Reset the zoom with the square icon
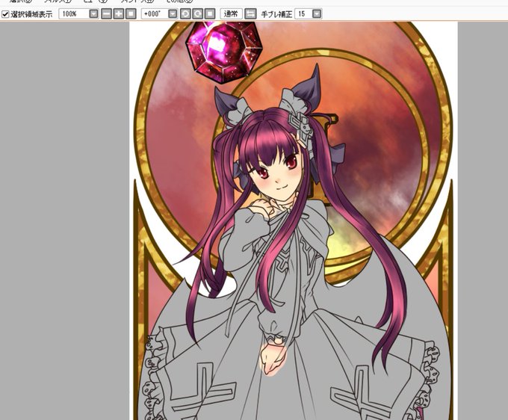 pos(131,14)
